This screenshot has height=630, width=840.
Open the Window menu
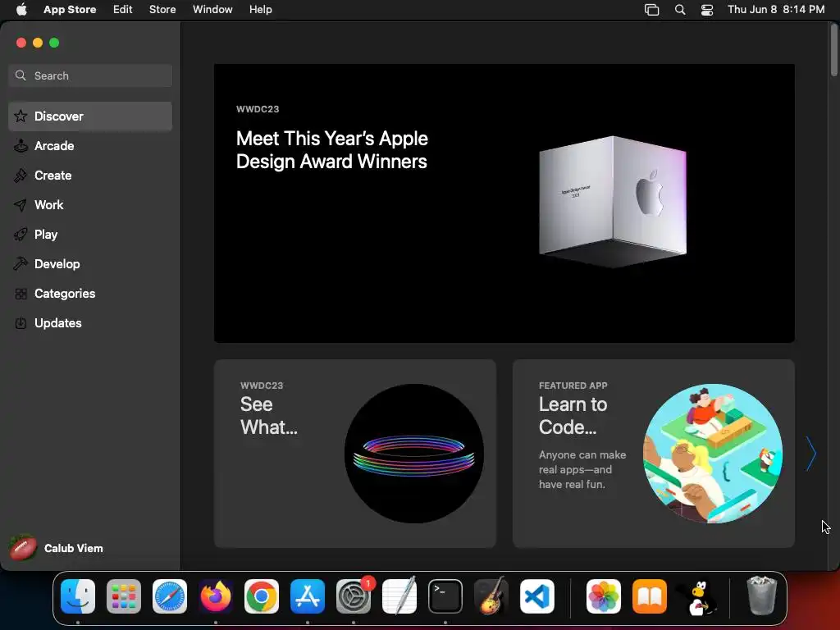pyautogui.click(x=212, y=9)
